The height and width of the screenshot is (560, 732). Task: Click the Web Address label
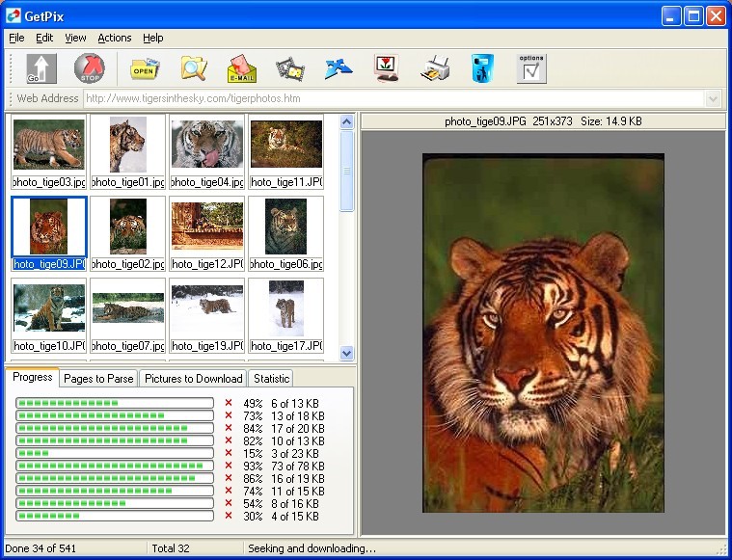pyautogui.click(x=47, y=99)
